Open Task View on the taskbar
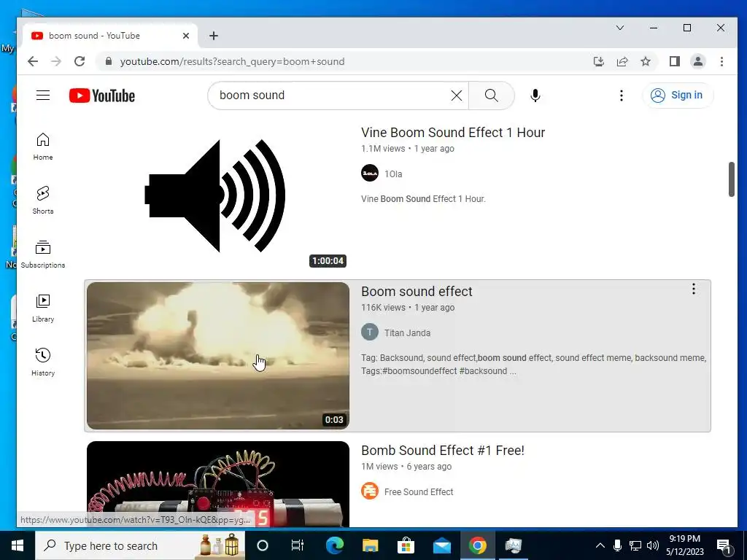This screenshot has height=560, width=747. click(298, 545)
